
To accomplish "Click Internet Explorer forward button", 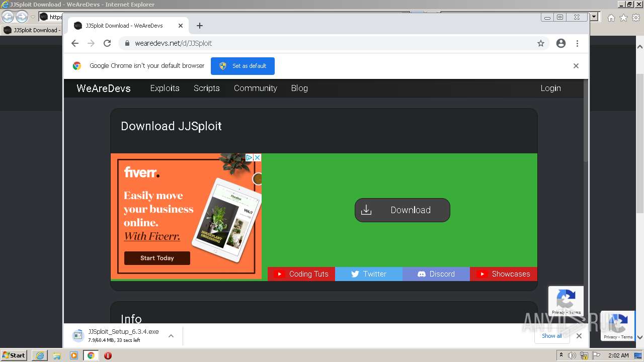I will (x=22, y=17).
